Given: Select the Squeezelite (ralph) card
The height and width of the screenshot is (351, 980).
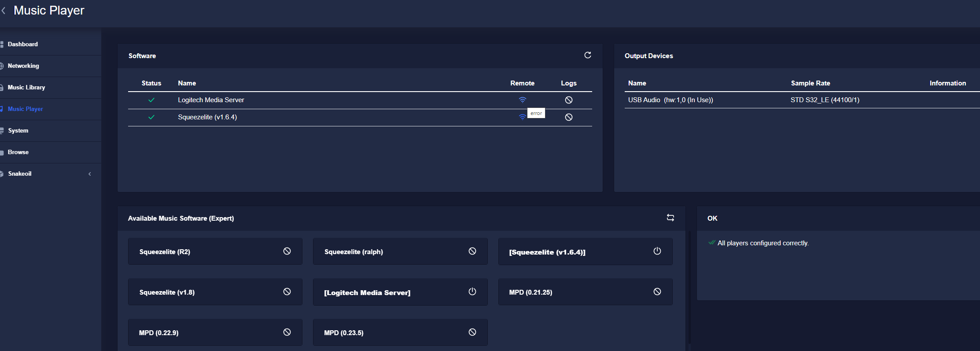Looking at the screenshot, I should 400,251.
